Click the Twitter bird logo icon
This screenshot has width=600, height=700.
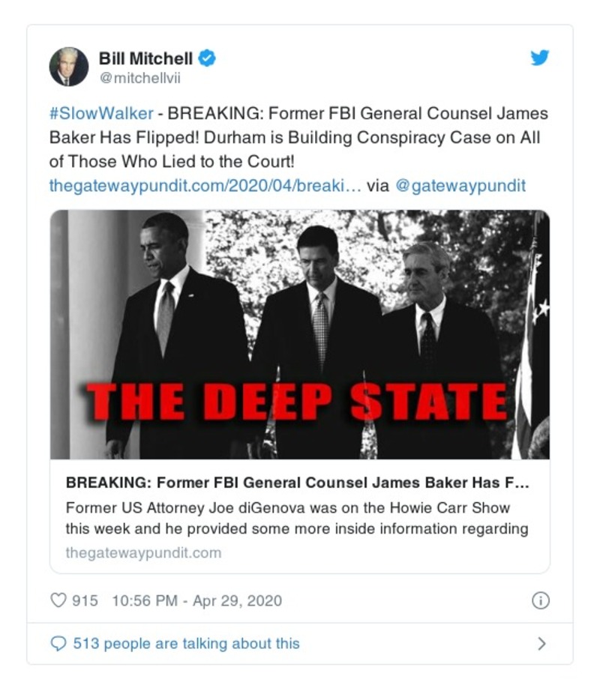point(540,58)
